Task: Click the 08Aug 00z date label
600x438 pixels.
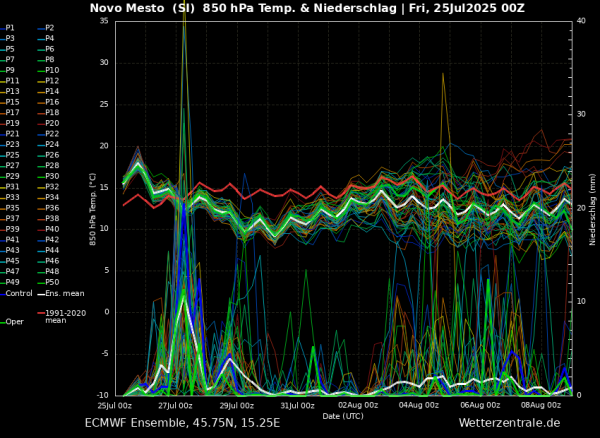Action: [542, 405]
